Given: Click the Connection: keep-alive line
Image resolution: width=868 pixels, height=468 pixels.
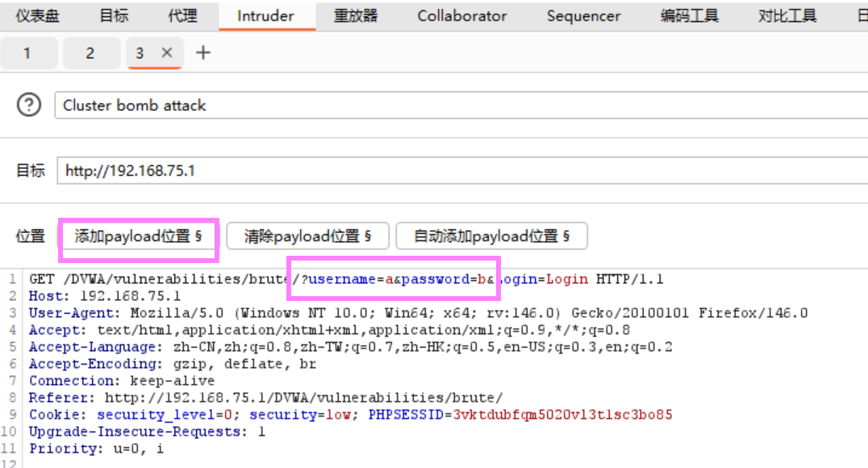Looking at the screenshot, I should tap(121, 381).
